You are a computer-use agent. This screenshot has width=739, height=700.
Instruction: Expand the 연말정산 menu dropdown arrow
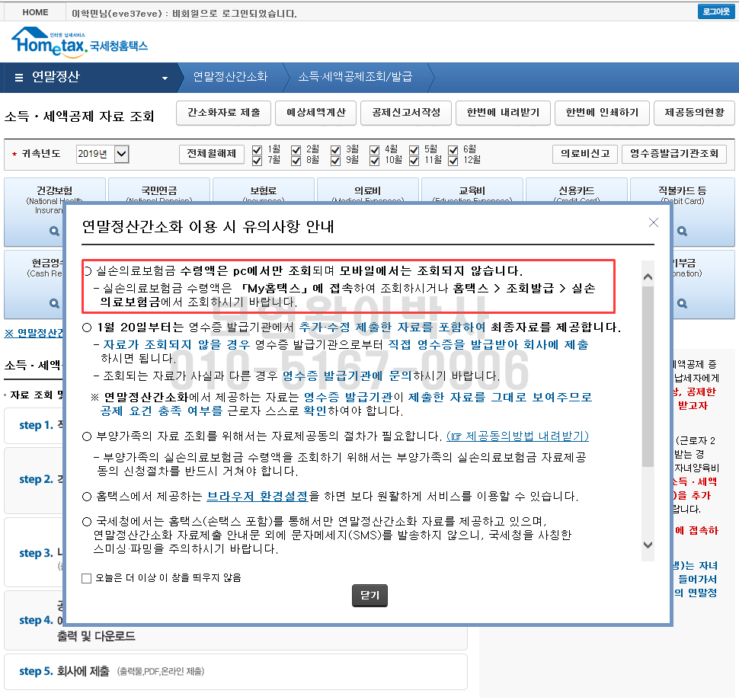pyautogui.click(x=165, y=78)
